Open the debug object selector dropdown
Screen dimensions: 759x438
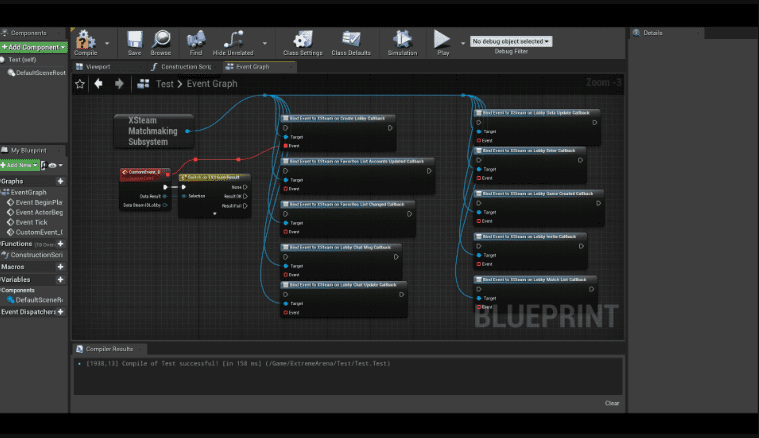coord(511,42)
